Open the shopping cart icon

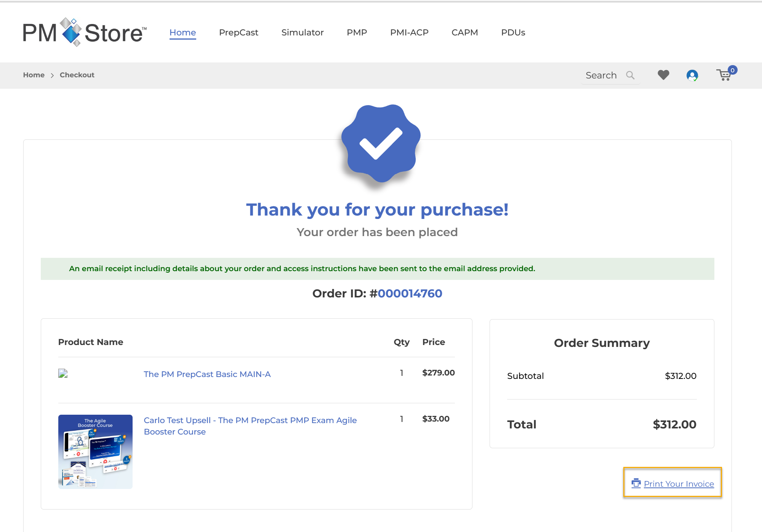click(x=724, y=75)
